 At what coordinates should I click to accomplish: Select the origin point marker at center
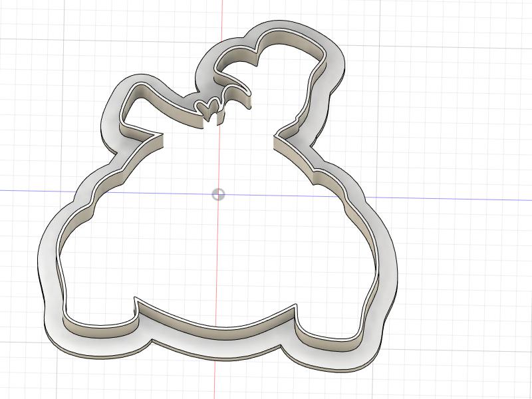click(218, 195)
